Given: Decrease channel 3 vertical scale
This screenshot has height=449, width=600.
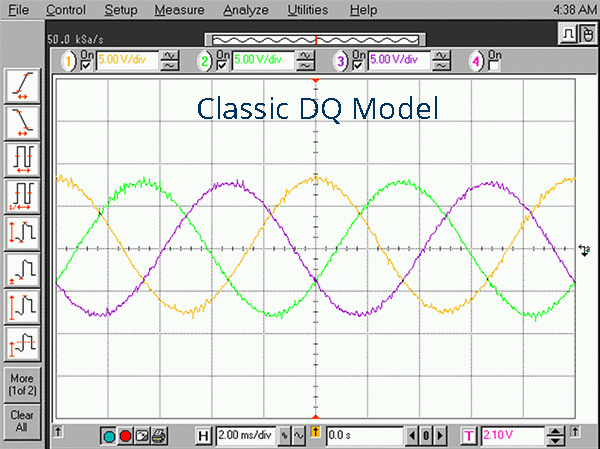Looking at the screenshot, I should click(441, 66).
